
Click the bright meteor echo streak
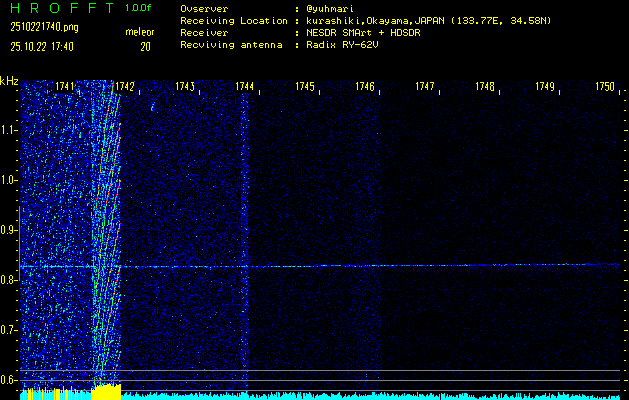pos(105,230)
